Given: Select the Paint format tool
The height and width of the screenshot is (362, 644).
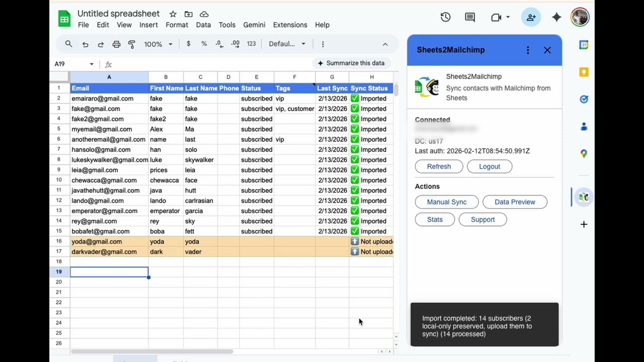Looking at the screenshot, I should [132, 44].
